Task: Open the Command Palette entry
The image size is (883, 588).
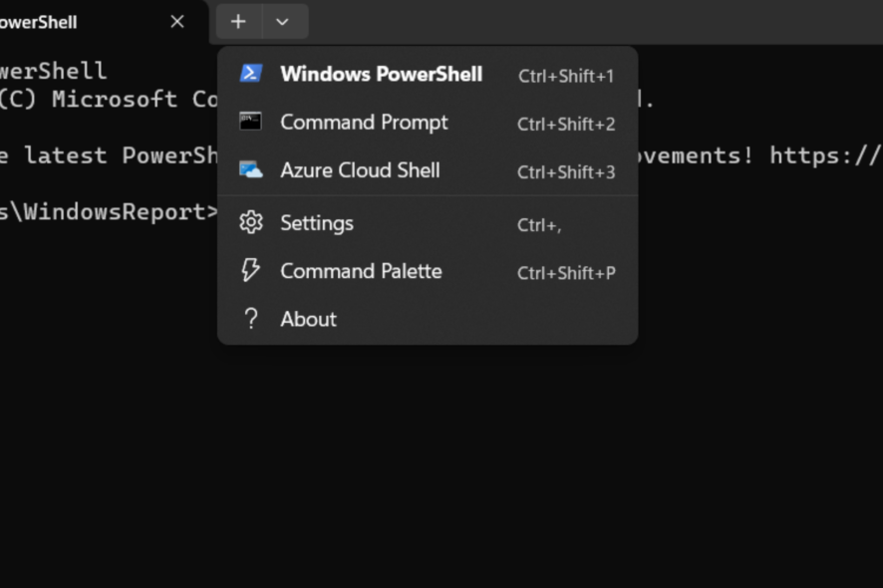Action: click(428, 271)
